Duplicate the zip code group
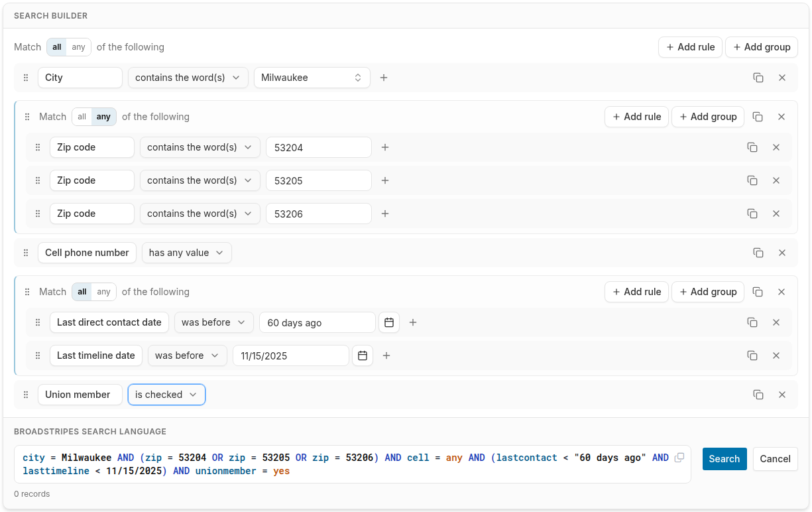Screen dimensions: 812x512 758,117
